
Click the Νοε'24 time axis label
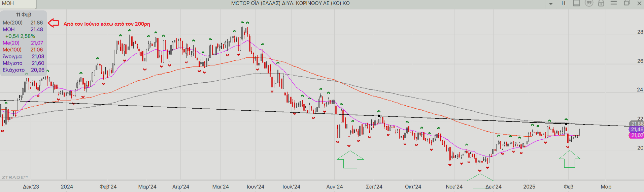click(x=454, y=187)
